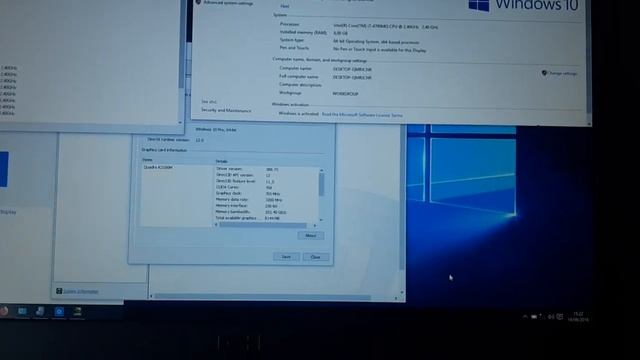The image size is (640, 360).
Task: Click the details list vertical scrollbar thumb
Action: click(x=322, y=184)
